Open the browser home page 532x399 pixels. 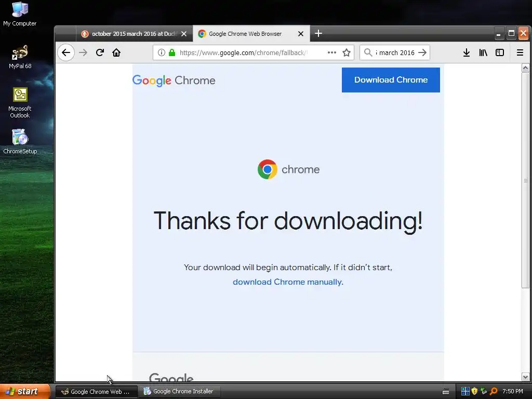[x=116, y=52]
